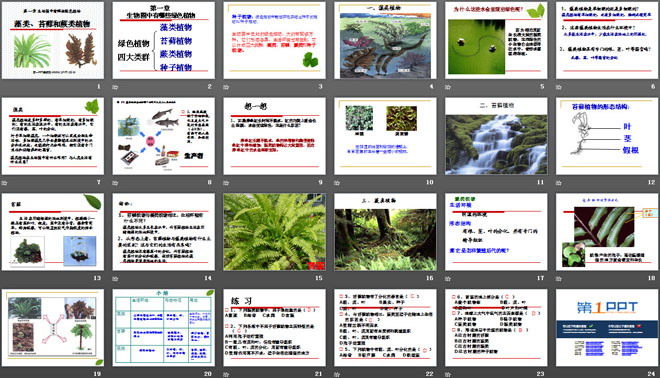The width and height of the screenshot is (660, 378).
Task: Select slide 14 discussion text slide
Action: coord(163,232)
